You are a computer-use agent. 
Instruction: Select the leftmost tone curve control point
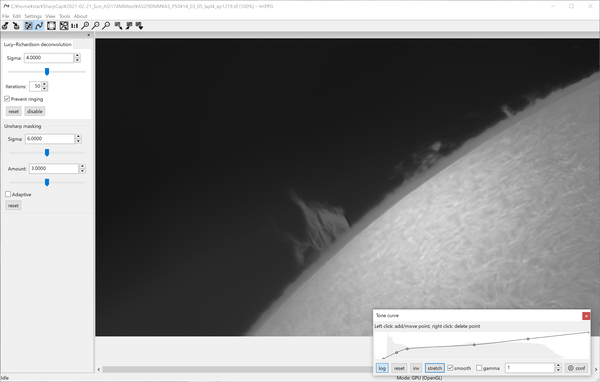click(x=383, y=359)
